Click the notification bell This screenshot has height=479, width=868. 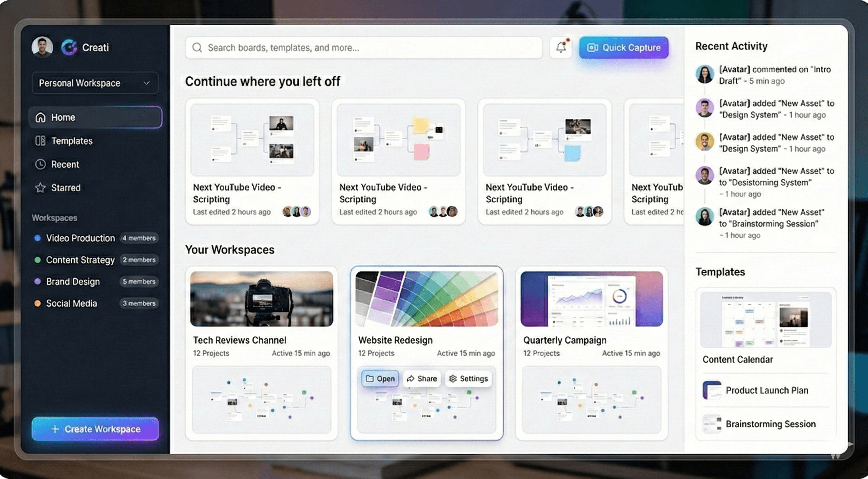tap(560, 47)
